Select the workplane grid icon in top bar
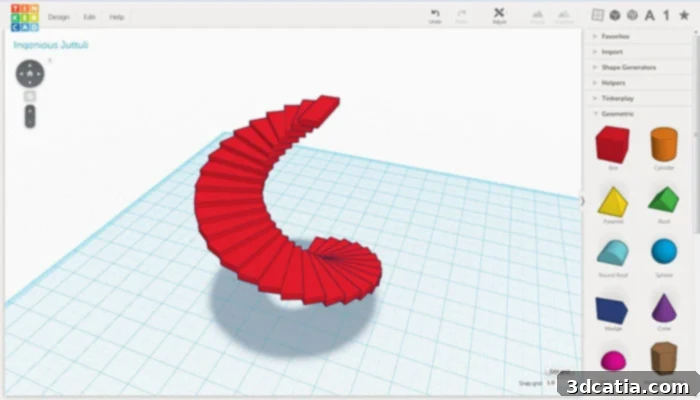 click(x=597, y=15)
